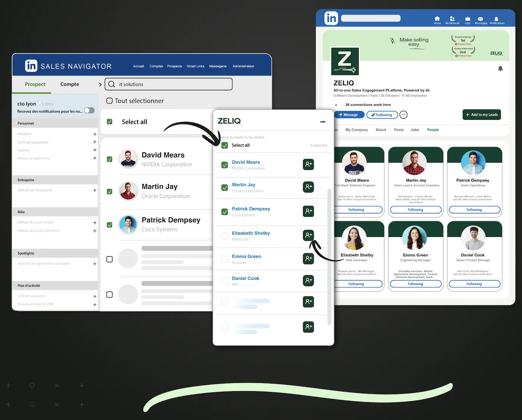Expand Personnes dans le CRM filter
The height and width of the screenshot is (420, 522).
coord(95,304)
